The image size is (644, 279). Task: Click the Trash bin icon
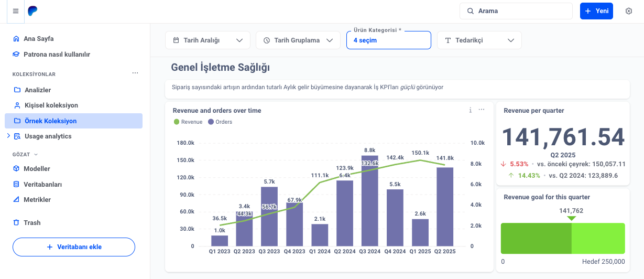(x=16, y=223)
